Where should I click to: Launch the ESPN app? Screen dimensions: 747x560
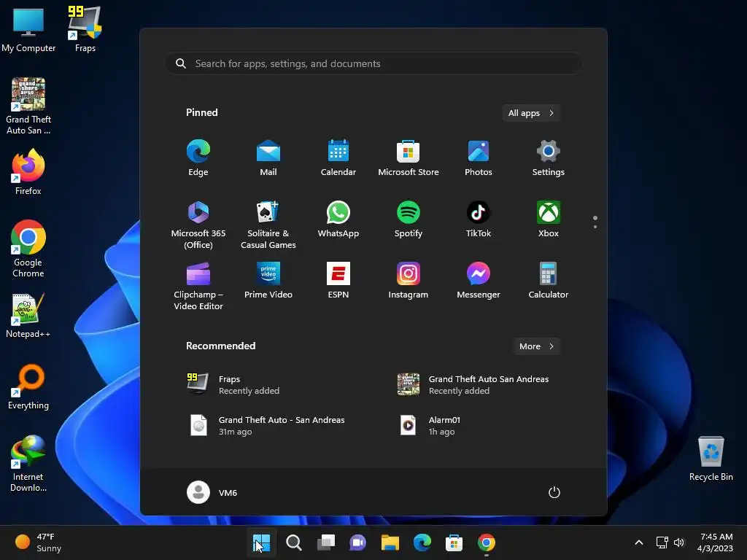[338, 281]
